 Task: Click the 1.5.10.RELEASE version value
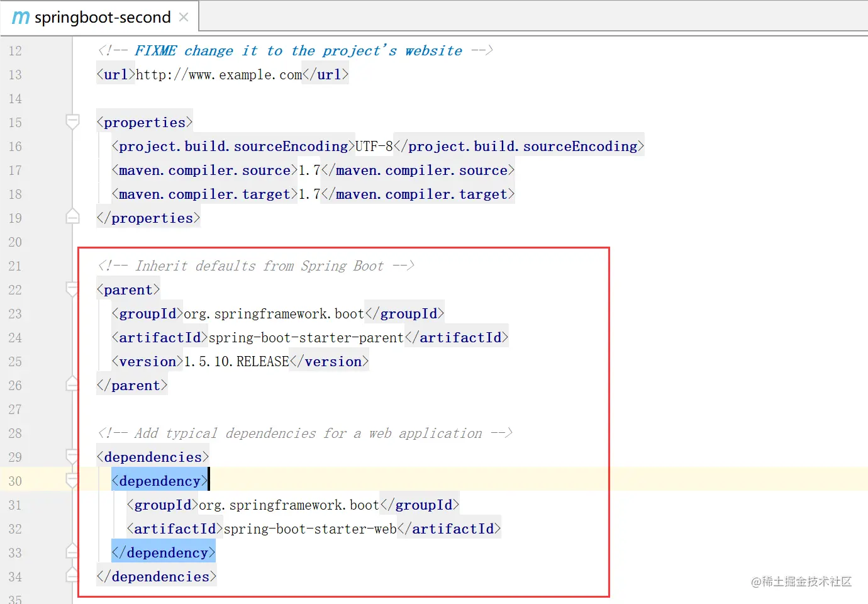(x=236, y=362)
